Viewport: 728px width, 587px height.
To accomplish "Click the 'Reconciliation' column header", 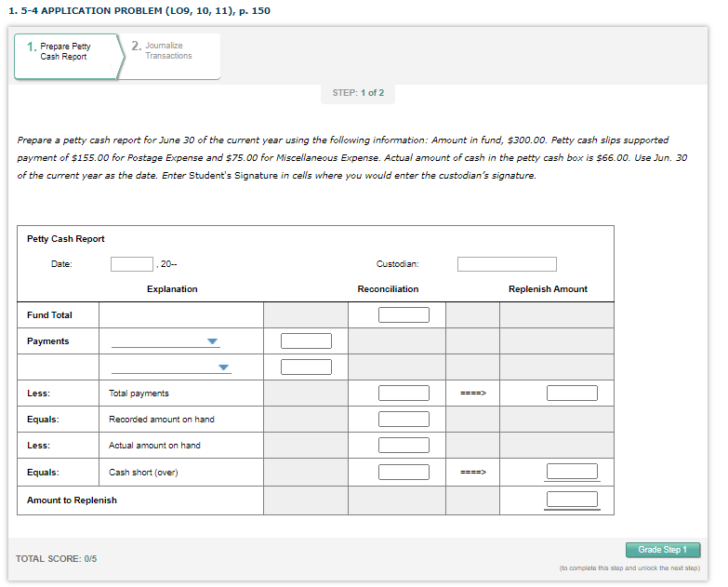I will [x=388, y=289].
